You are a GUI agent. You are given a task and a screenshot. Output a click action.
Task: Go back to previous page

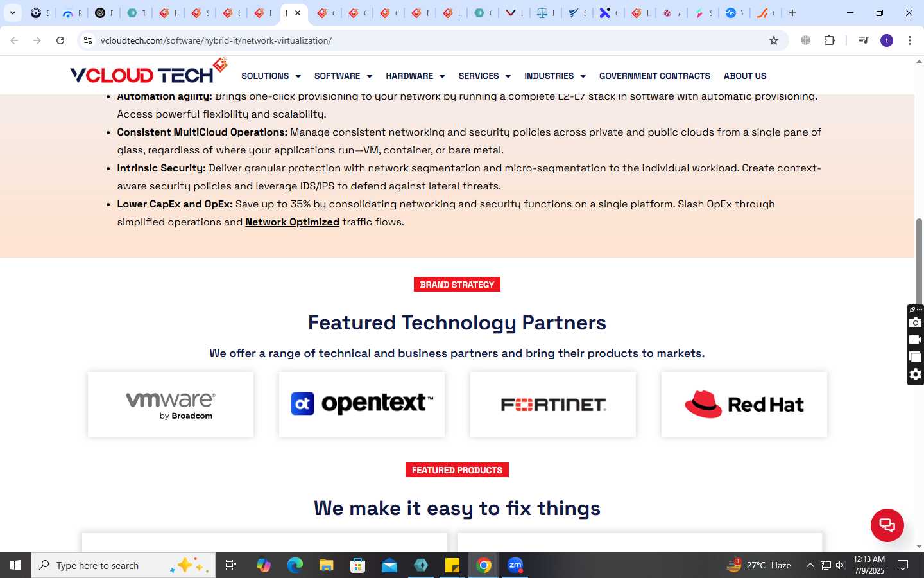coord(14,40)
